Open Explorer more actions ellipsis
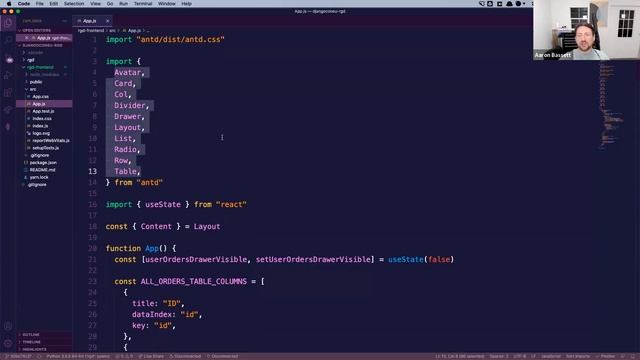The height and width of the screenshot is (360, 640). tap(64, 21)
